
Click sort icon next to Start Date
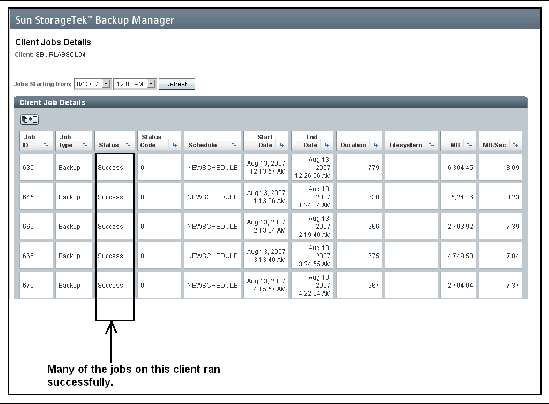pyautogui.click(x=282, y=145)
